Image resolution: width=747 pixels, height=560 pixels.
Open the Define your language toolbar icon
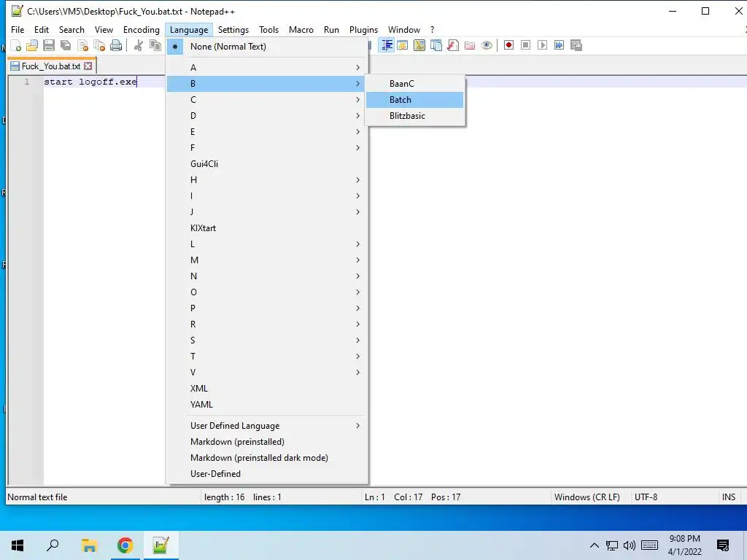403,46
